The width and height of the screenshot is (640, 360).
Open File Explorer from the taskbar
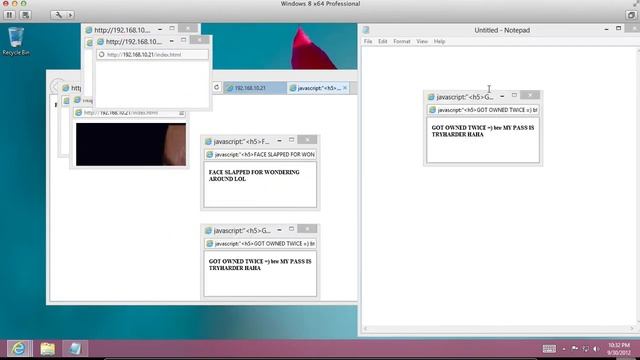pyautogui.click(x=47, y=349)
